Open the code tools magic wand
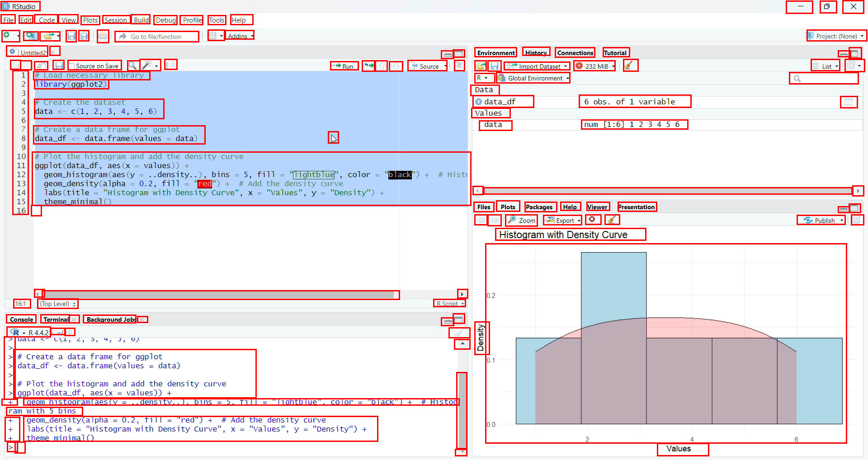The image size is (868, 460). tap(147, 65)
